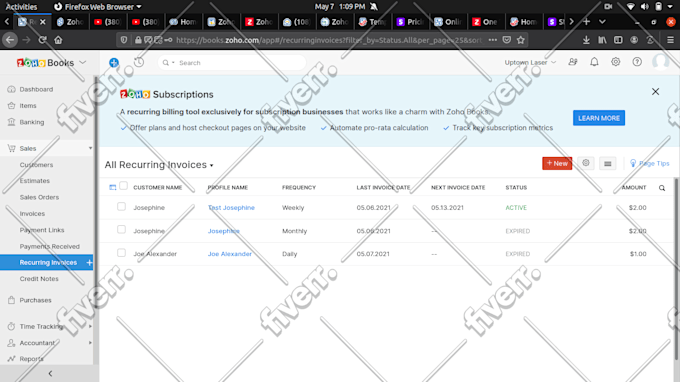Open the hamburger more options menu button
This screenshot has width=680, height=382.
[x=608, y=163]
